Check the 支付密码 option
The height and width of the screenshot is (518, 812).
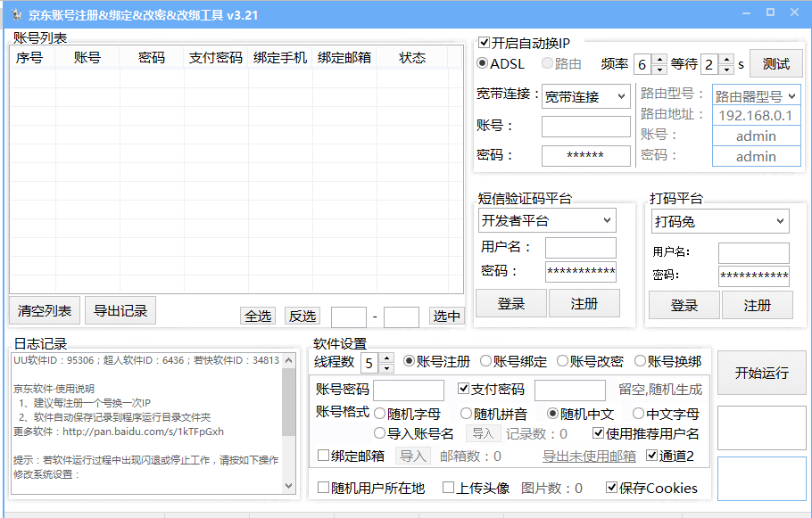point(462,390)
